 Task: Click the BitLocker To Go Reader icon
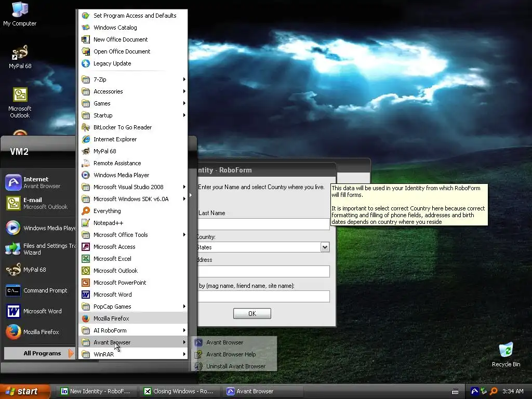click(x=86, y=127)
